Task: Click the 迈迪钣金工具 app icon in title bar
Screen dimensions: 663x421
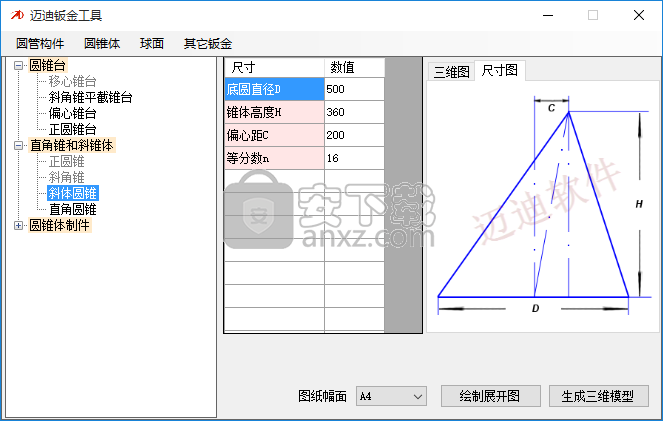Action: coord(17,15)
